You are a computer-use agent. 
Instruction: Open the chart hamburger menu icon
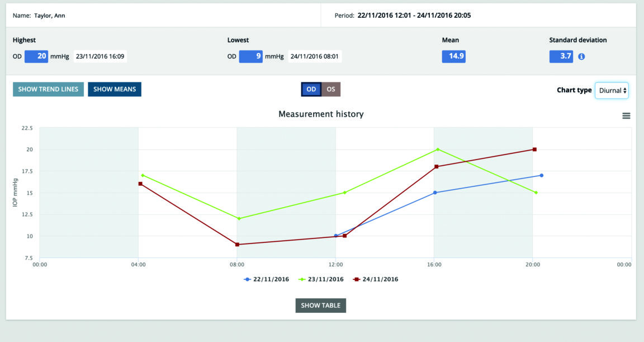tap(626, 116)
